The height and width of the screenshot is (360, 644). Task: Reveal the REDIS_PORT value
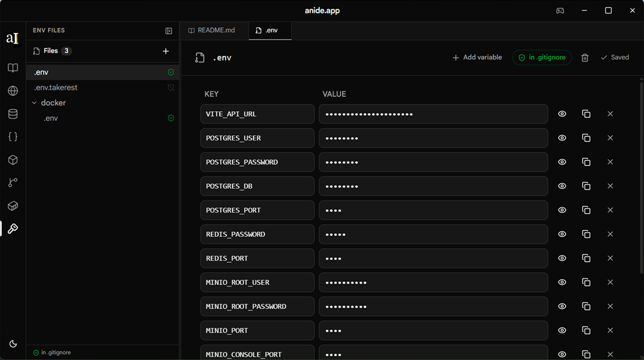click(x=562, y=258)
